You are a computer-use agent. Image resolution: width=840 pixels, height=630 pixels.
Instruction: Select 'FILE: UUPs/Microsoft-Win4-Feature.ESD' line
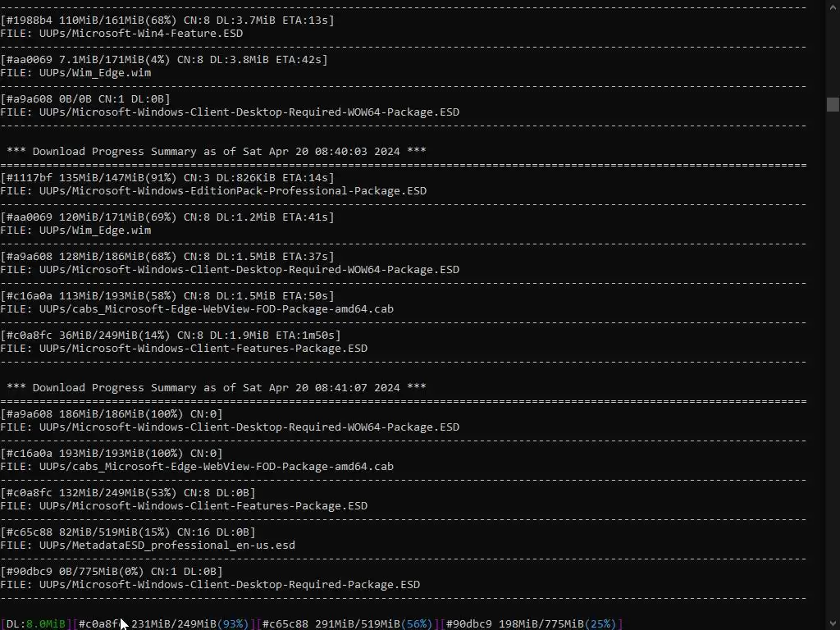(121, 33)
